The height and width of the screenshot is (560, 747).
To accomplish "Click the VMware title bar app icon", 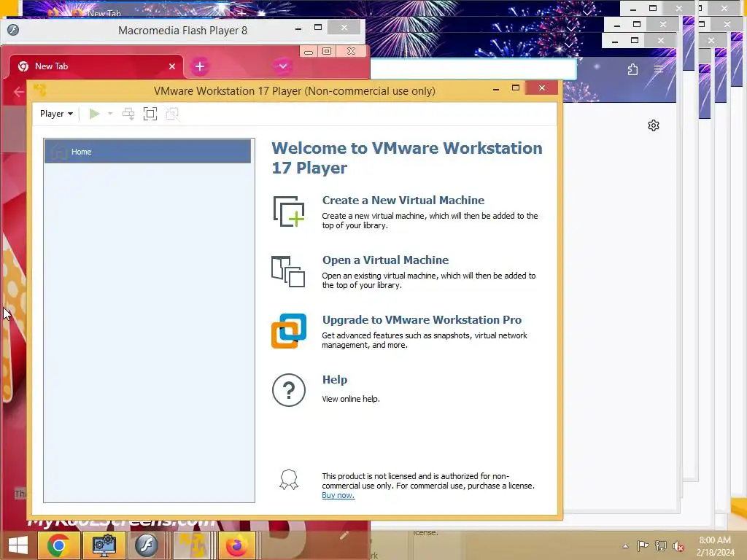I will tap(40, 90).
